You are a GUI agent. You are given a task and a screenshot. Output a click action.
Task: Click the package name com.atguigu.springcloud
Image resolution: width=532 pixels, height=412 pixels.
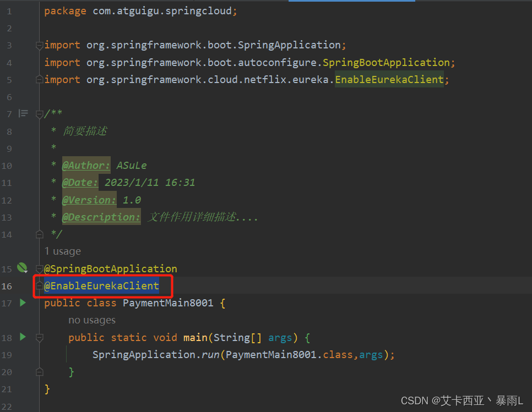(162, 11)
